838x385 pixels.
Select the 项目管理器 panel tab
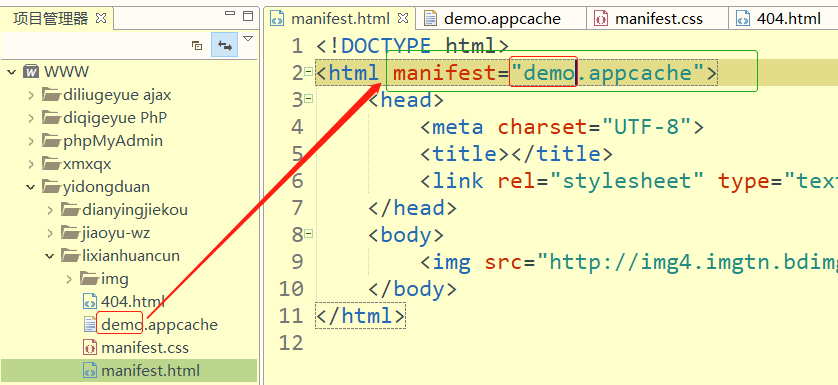click(x=51, y=19)
